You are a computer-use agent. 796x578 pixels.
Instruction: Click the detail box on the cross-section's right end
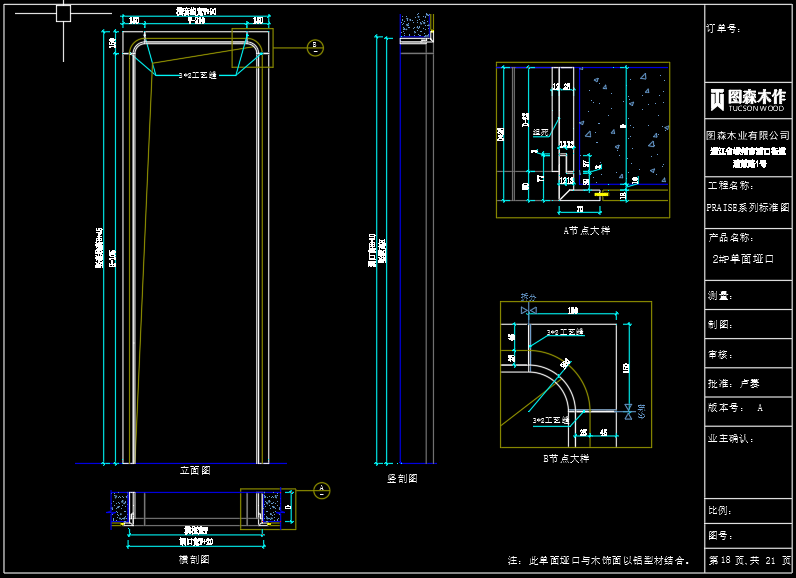267,508
